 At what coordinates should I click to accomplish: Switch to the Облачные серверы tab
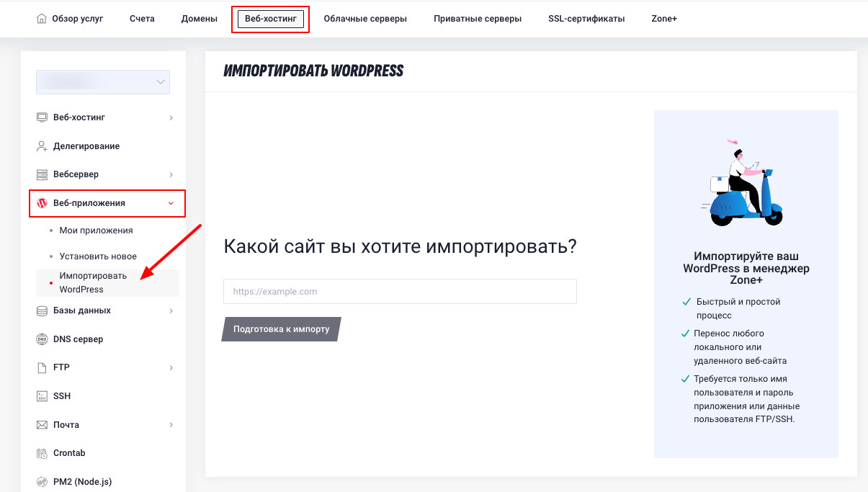pos(365,19)
